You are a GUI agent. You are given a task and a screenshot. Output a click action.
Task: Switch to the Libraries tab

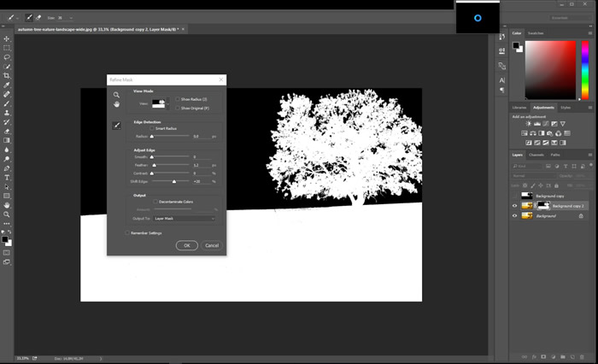[x=519, y=108]
